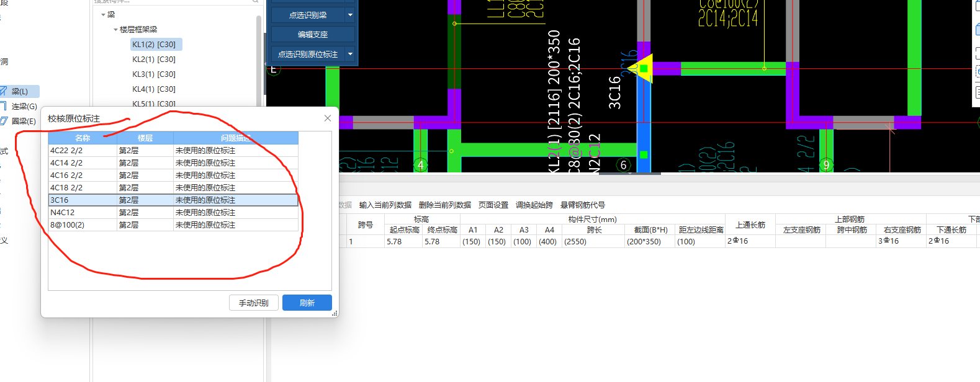980x382 pixels.
Task: Select the 4C16 2/2 row
Action: pyautogui.click(x=173, y=175)
